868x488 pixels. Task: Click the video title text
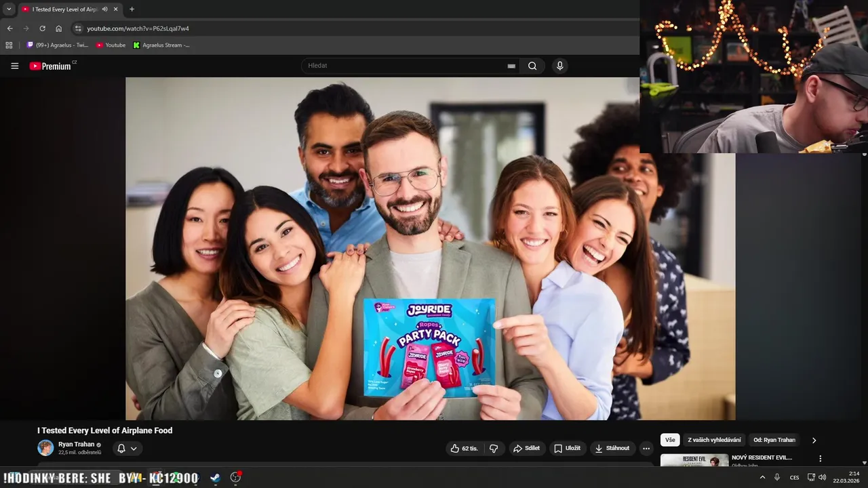tap(105, 430)
